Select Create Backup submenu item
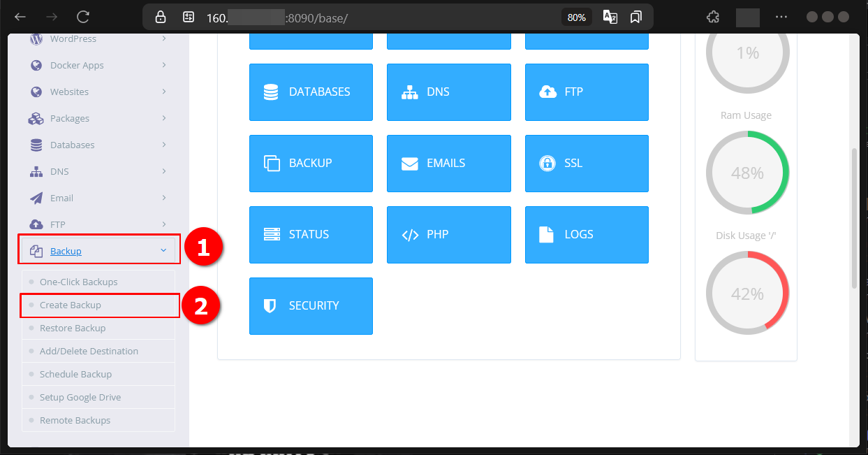The image size is (868, 455). pyautogui.click(x=98, y=305)
